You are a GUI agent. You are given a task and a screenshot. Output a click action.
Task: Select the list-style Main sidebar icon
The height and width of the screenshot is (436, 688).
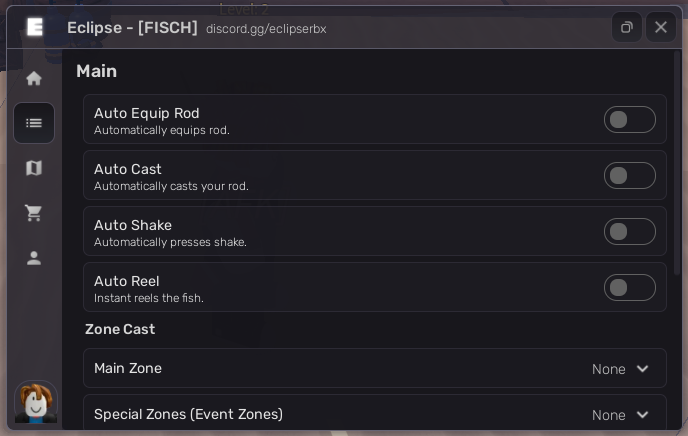pos(34,123)
